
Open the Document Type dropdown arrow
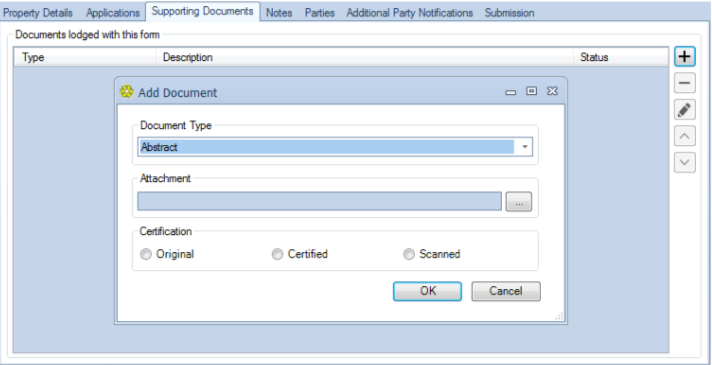pyautogui.click(x=525, y=147)
